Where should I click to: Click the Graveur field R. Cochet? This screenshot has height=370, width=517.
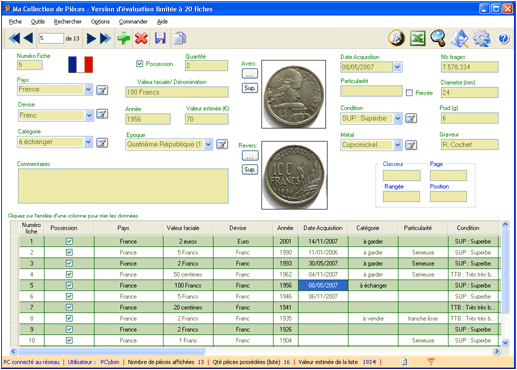pyautogui.click(x=470, y=145)
